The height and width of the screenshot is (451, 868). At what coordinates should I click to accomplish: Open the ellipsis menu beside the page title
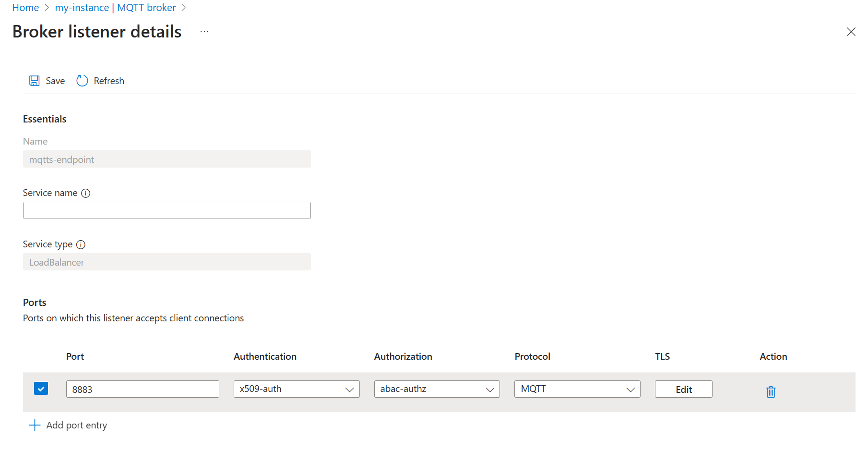pos(204,32)
